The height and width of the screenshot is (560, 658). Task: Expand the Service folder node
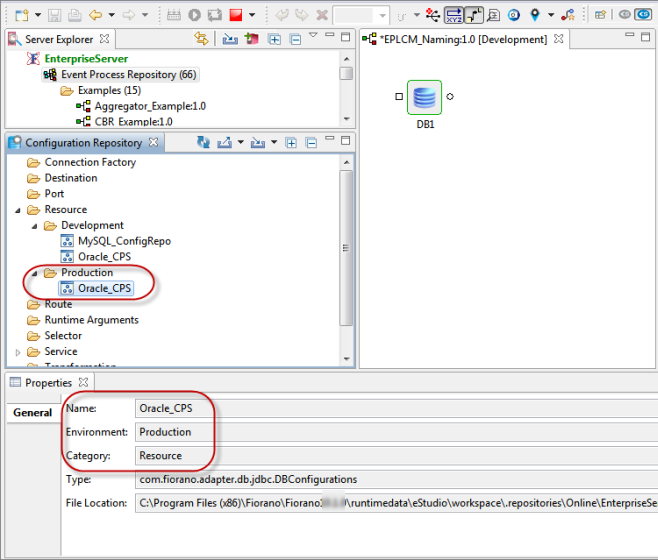click(x=18, y=353)
